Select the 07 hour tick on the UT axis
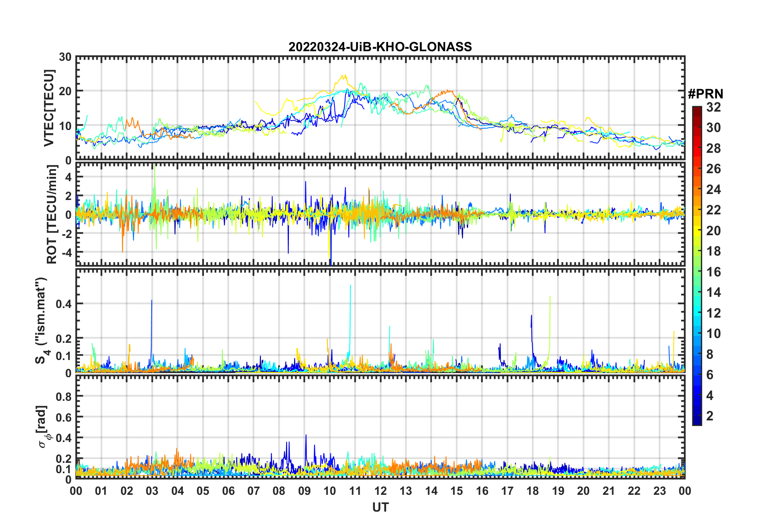The image size is (761, 532). pos(254,491)
